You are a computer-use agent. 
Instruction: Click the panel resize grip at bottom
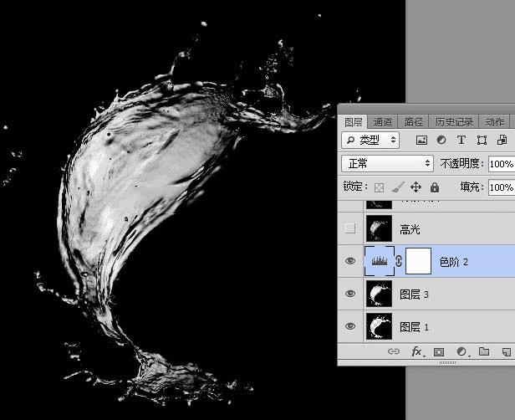(x=447, y=362)
